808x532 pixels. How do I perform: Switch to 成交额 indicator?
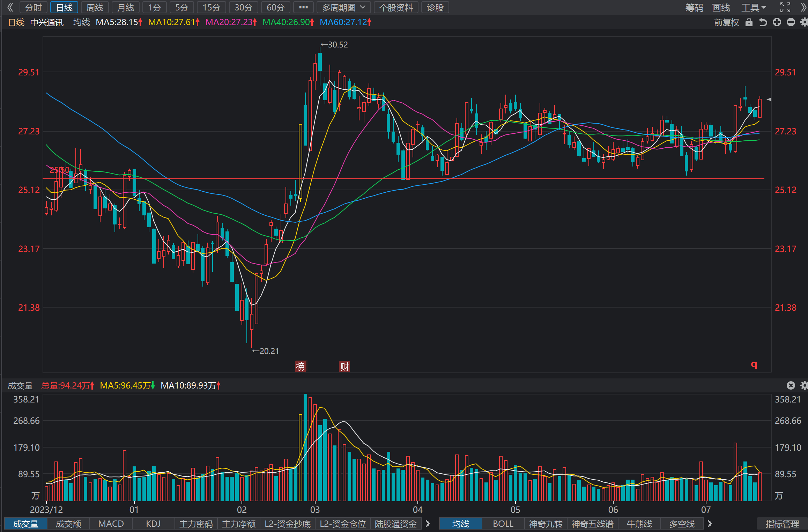[68, 524]
